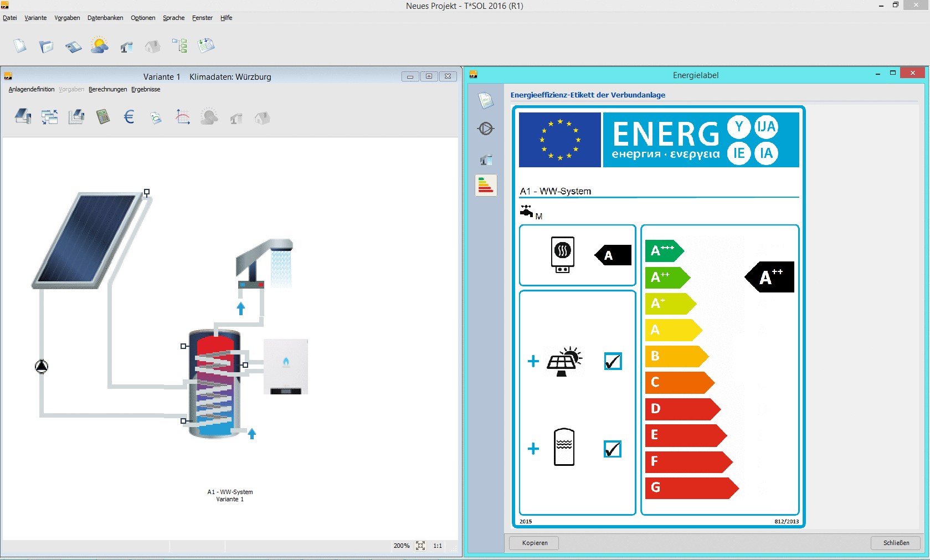
Task: Toggle the storage tank checkbox on label
Action: coord(612,449)
